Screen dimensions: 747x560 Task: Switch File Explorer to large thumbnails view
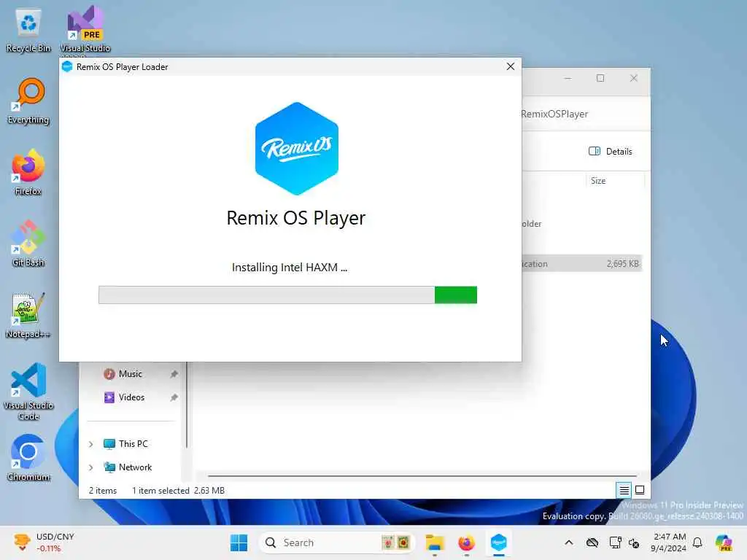pyautogui.click(x=640, y=489)
